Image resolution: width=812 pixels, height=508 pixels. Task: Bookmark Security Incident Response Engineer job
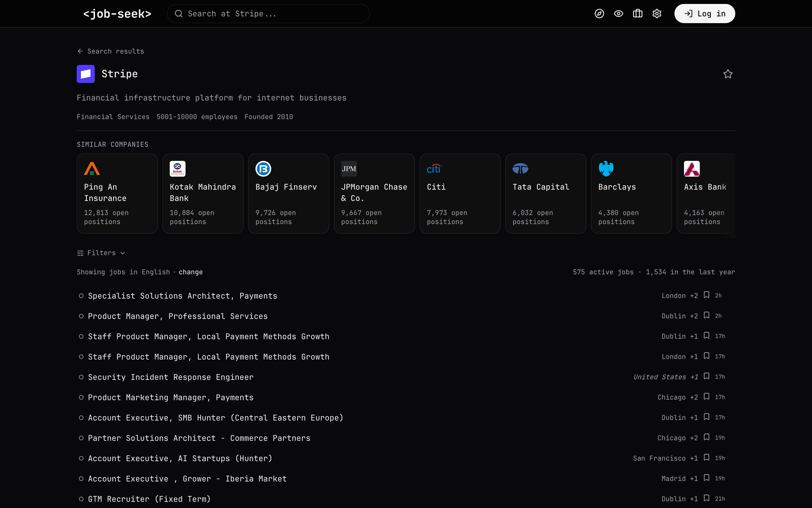pyautogui.click(x=706, y=376)
